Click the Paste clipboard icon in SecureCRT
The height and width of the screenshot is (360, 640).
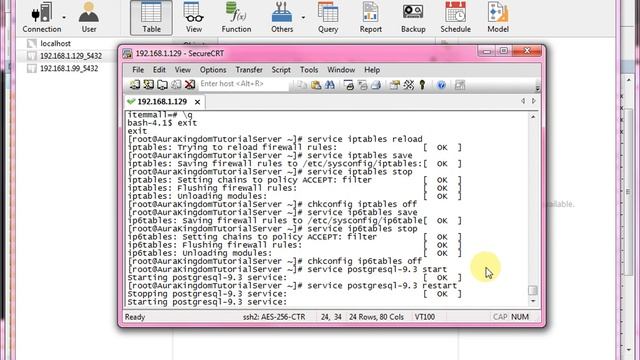tap(316, 85)
